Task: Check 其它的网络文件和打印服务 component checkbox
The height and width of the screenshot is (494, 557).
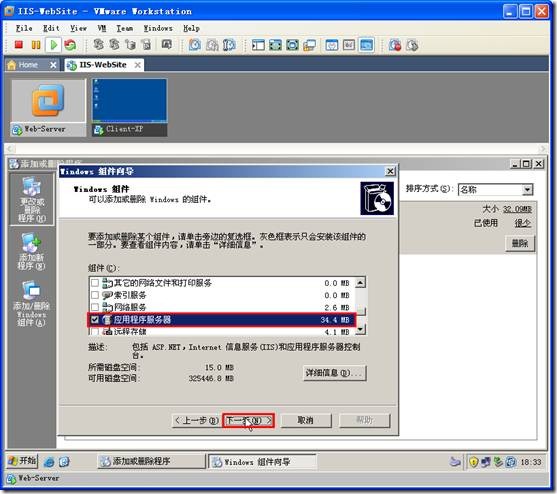Action: coord(95,283)
